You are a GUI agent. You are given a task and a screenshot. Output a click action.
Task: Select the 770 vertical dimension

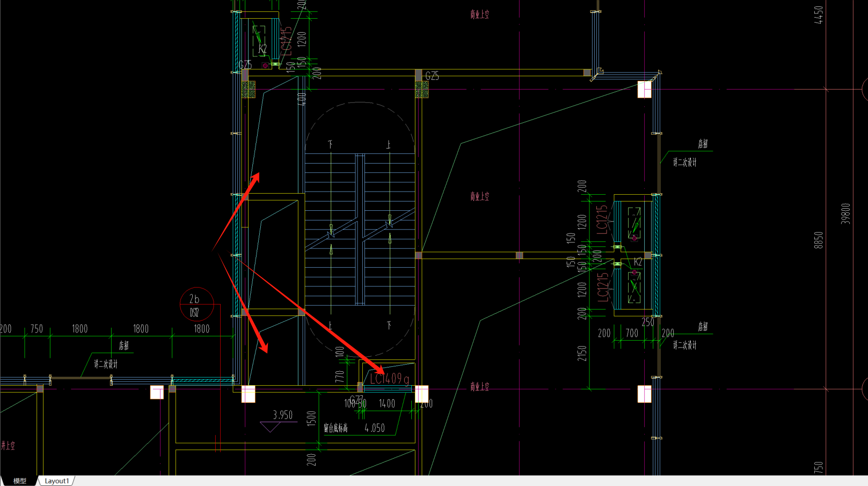[x=339, y=376]
